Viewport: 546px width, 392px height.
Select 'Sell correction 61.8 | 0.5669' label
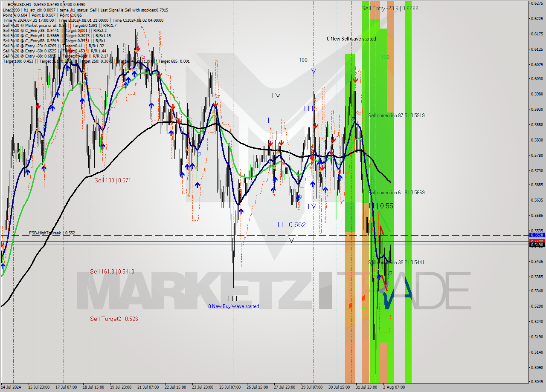coord(396,193)
